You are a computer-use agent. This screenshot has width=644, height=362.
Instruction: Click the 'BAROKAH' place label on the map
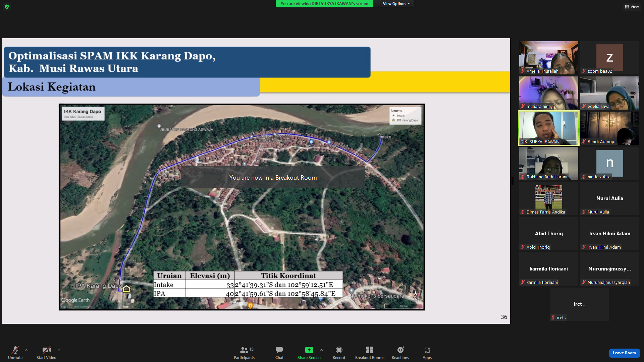click(339, 146)
